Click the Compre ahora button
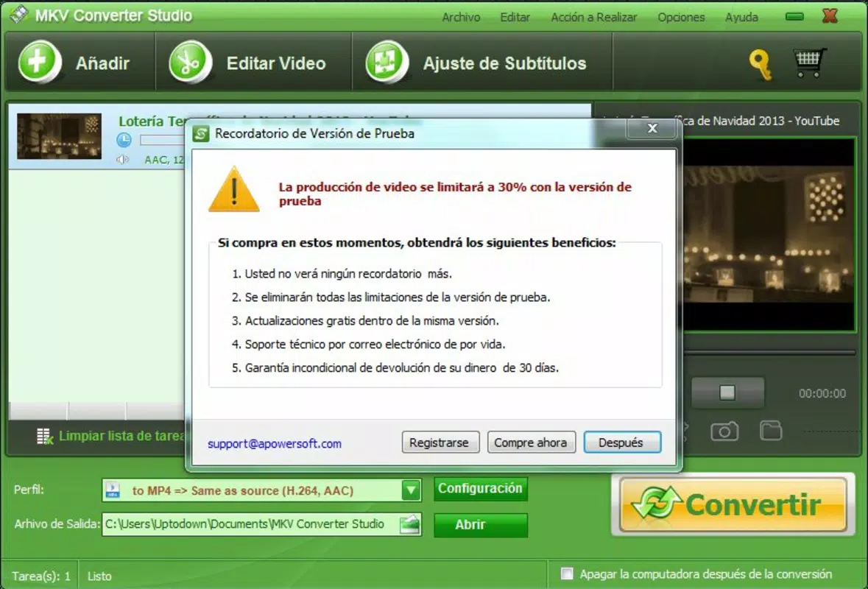 point(531,442)
